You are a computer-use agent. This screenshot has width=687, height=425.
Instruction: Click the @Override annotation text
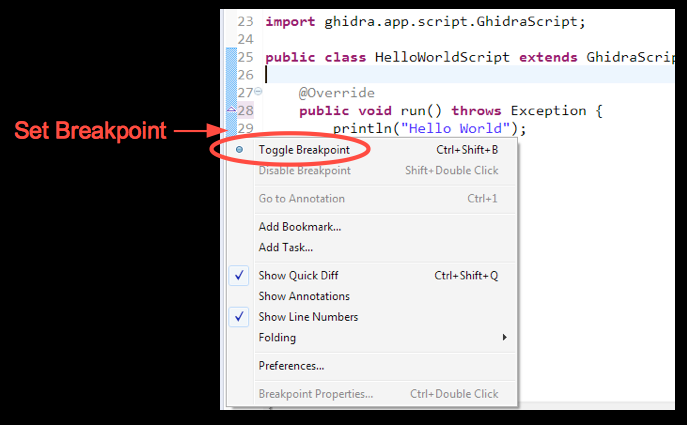[x=336, y=93]
